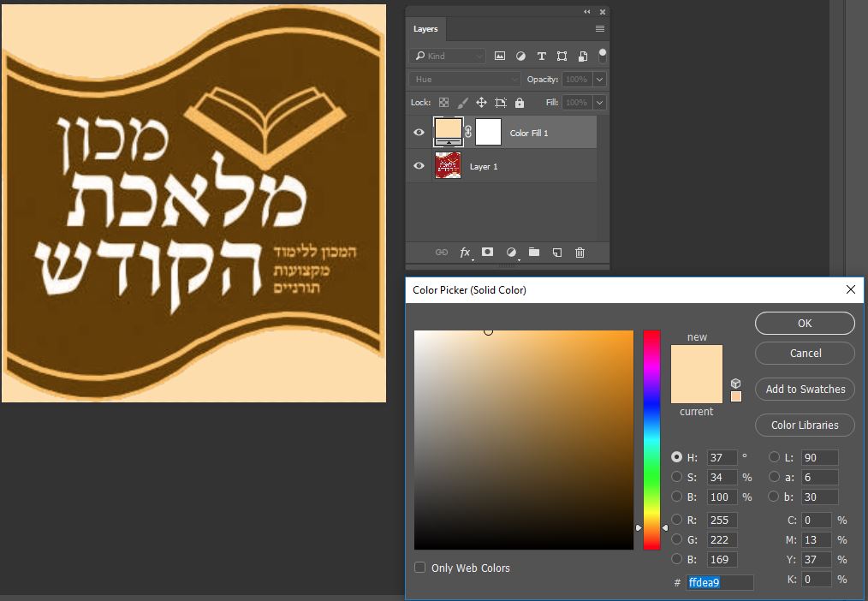This screenshot has height=601, width=868.
Task: Select the Create new layer icon
Action: click(x=557, y=253)
